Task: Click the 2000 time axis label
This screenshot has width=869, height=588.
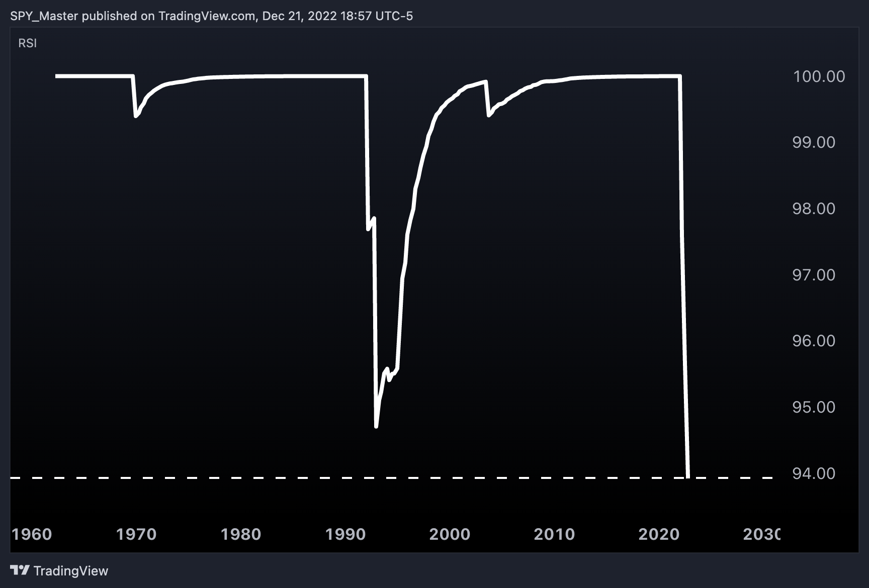Action: pyautogui.click(x=450, y=534)
